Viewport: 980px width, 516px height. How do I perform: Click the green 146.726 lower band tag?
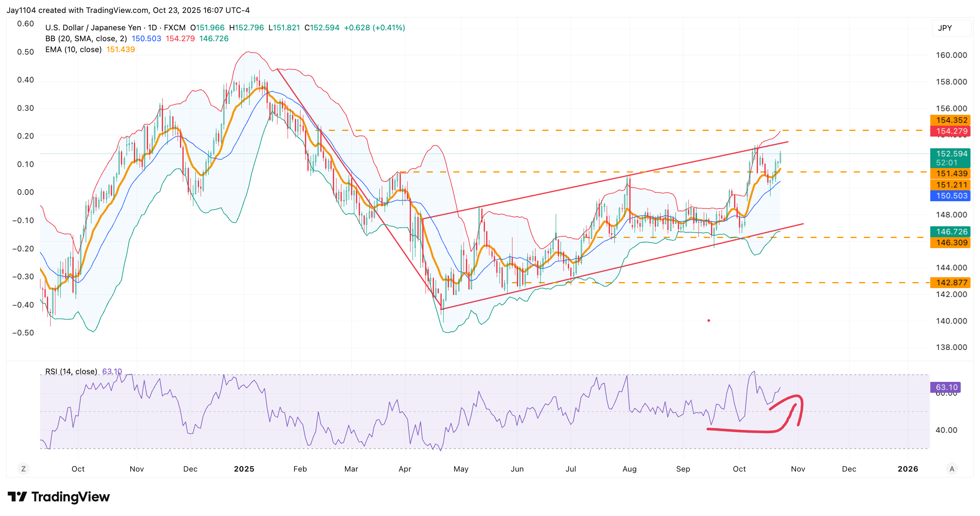(x=950, y=232)
